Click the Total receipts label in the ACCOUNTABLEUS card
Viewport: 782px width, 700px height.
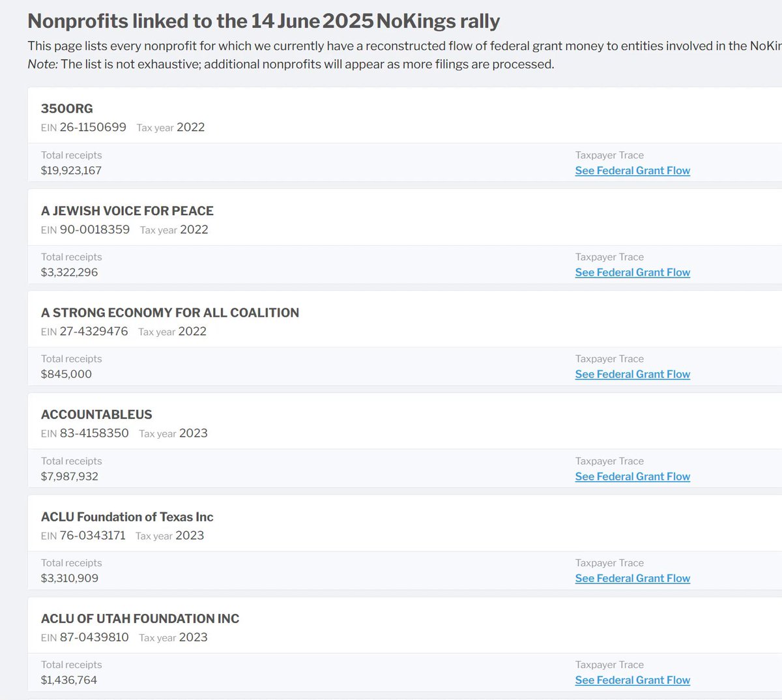72,461
